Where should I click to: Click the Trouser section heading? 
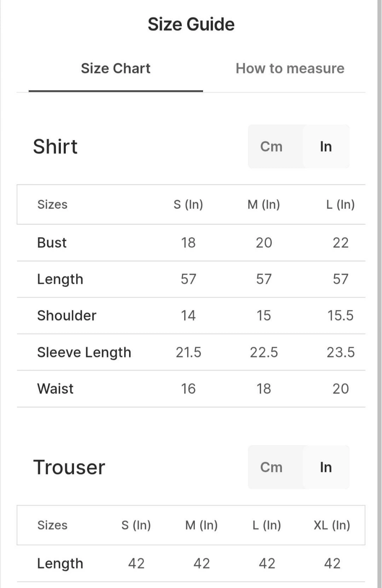pos(69,467)
